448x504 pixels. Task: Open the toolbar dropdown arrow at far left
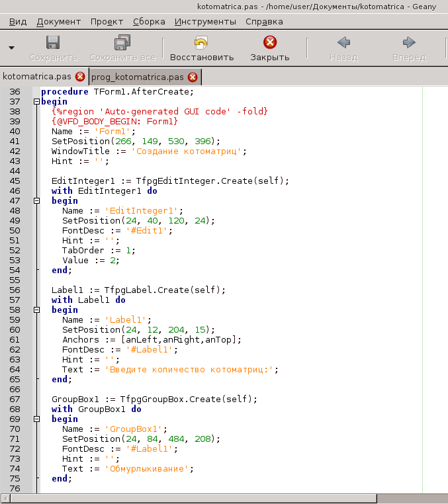tap(11, 48)
